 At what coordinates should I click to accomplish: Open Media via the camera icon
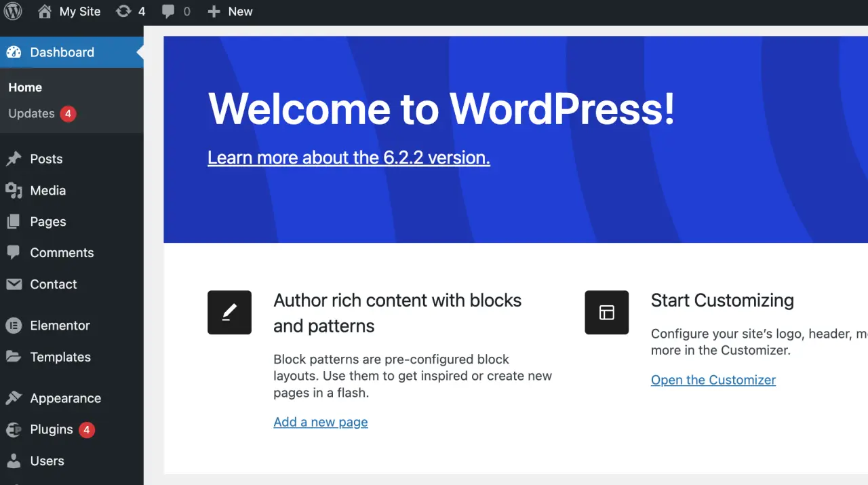tap(15, 190)
